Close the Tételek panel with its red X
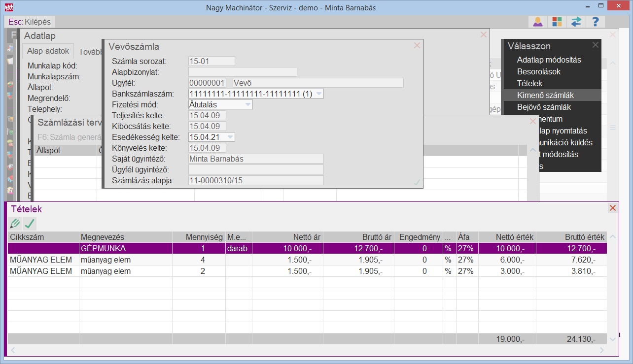This screenshot has height=364, width=633. [613, 208]
